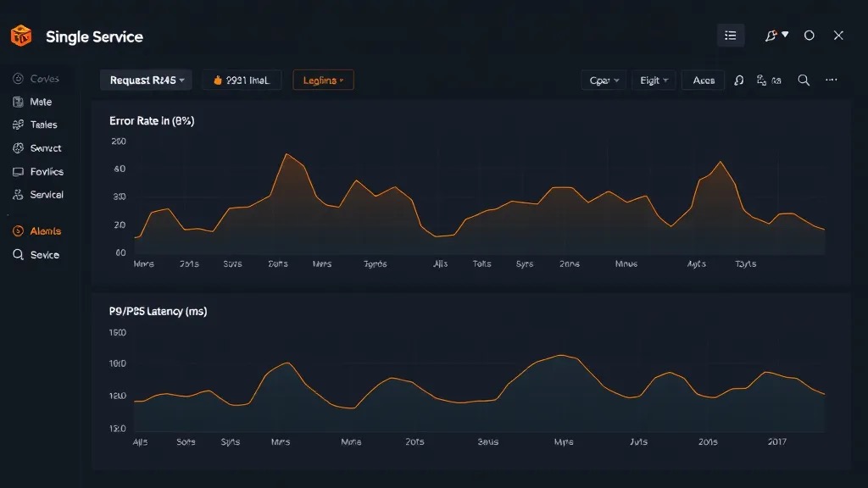
Task: Open the three-dots more options menu
Action: pyautogui.click(x=832, y=80)
